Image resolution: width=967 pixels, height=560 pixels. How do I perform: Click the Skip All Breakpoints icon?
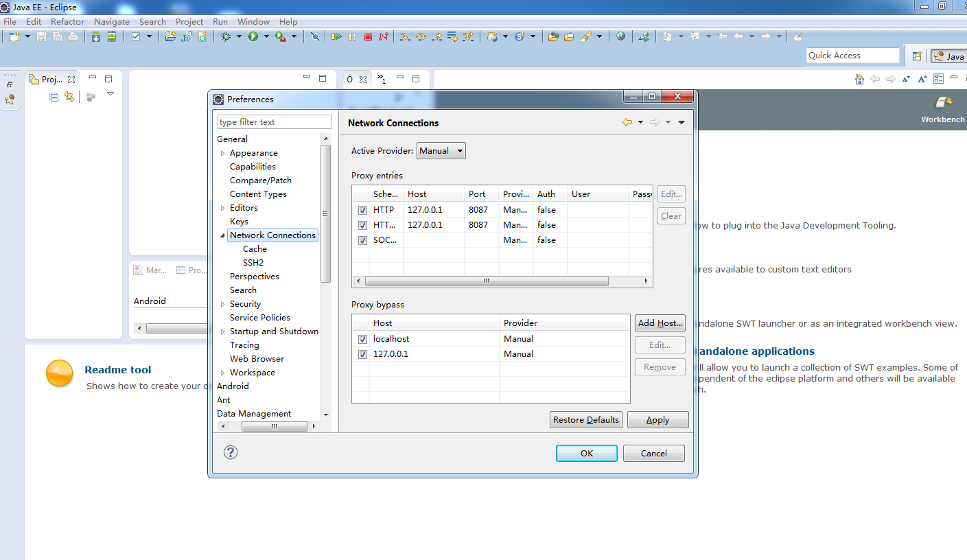315,36
